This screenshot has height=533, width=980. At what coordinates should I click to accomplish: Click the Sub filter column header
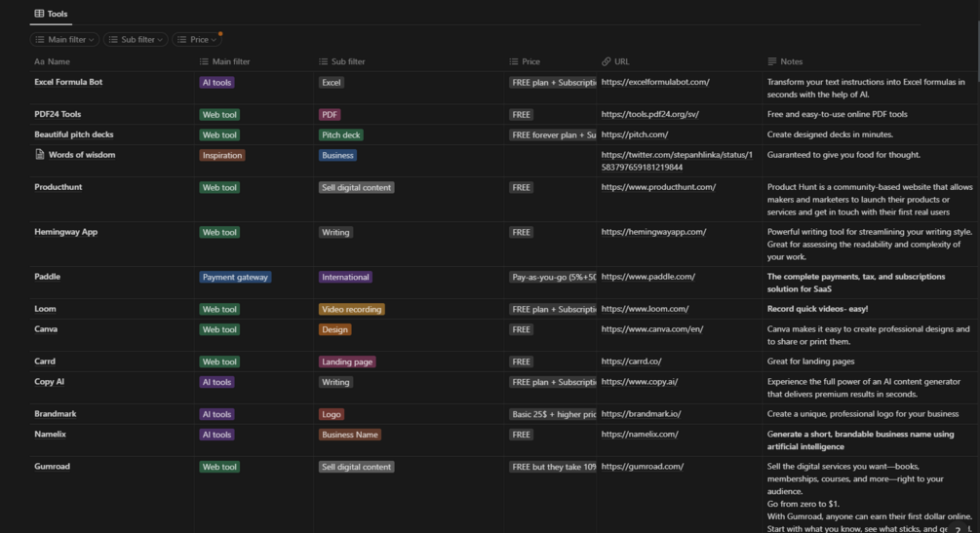[342, 61]
